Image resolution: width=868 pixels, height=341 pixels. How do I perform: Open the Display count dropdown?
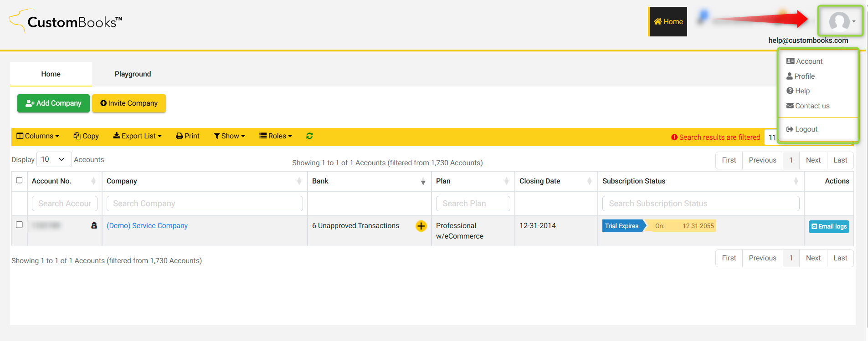coord(54,159)
